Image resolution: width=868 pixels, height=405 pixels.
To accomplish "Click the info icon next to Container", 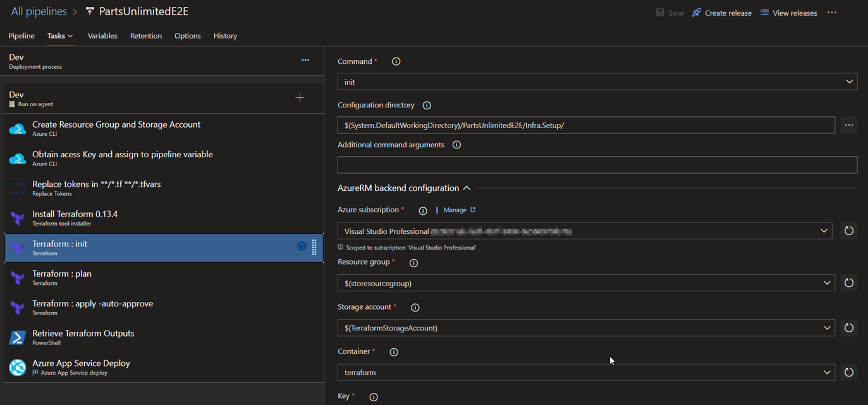I will (394, 352).
